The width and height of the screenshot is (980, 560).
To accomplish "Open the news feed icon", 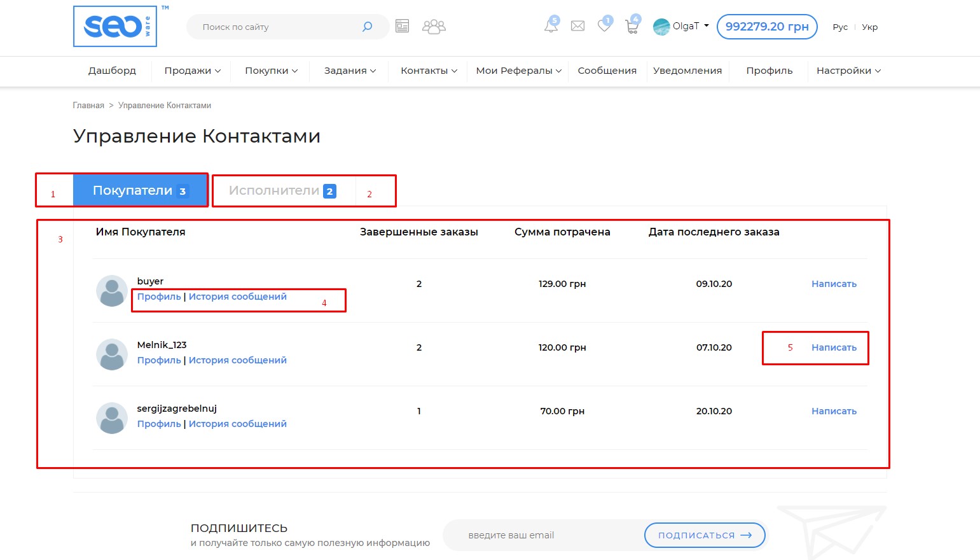I will tap(402, 26).
